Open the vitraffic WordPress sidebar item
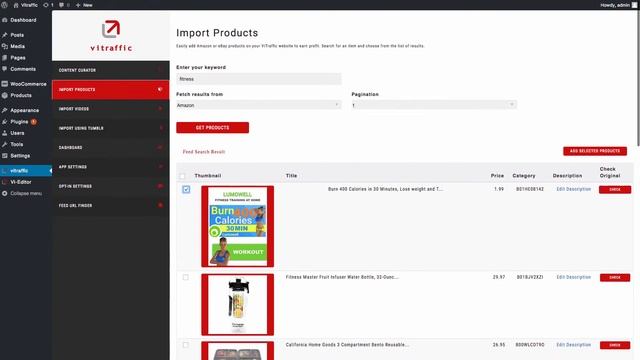 click(x=26, y=171)
